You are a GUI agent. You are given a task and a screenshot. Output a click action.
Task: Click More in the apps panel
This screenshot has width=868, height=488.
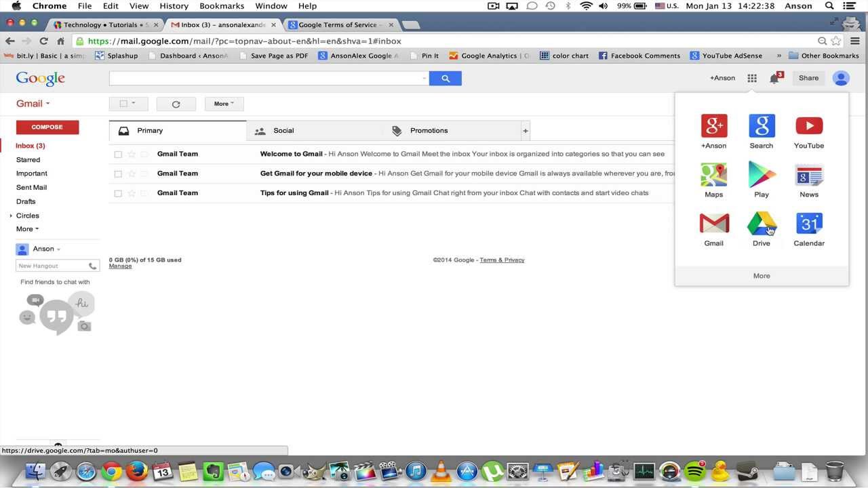[762, 276]
